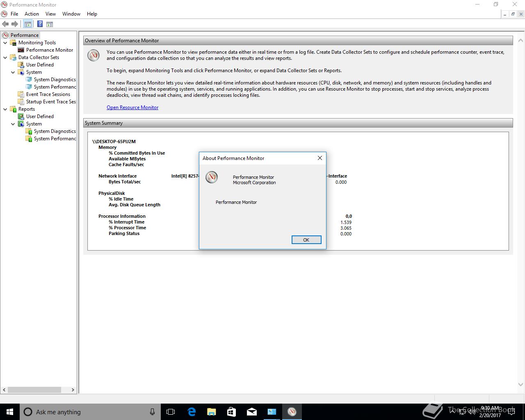The height and width of the screenshot is (420, 525).
Task: Launch Microsoft Edge from the taskbar
Action: [191, 412]
